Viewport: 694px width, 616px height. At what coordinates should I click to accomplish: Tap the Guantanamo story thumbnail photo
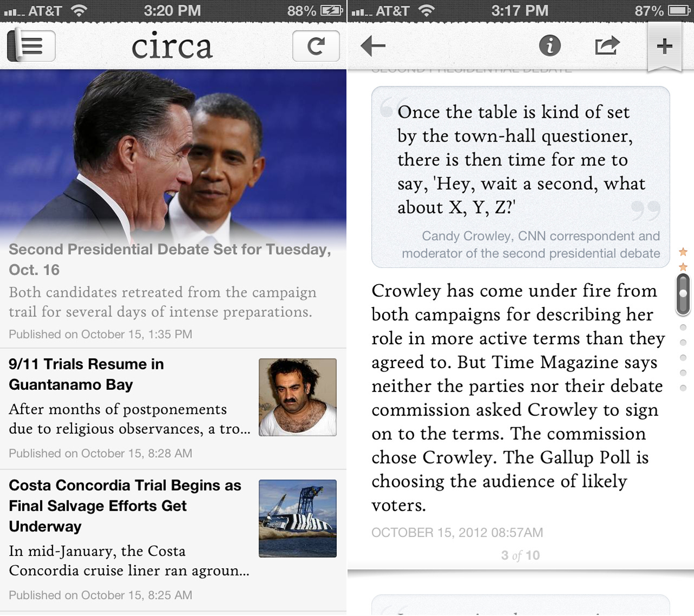tap(298, 397)
